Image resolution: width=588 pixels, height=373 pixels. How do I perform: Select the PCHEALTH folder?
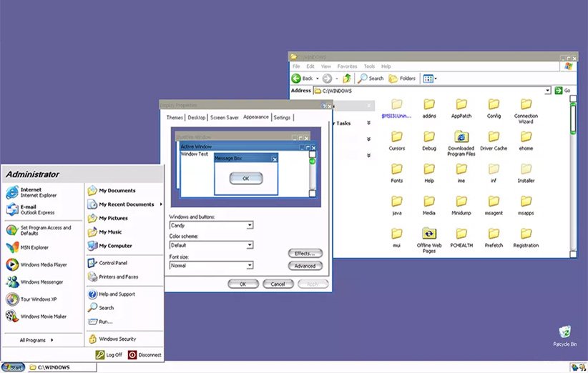[461, 238]
